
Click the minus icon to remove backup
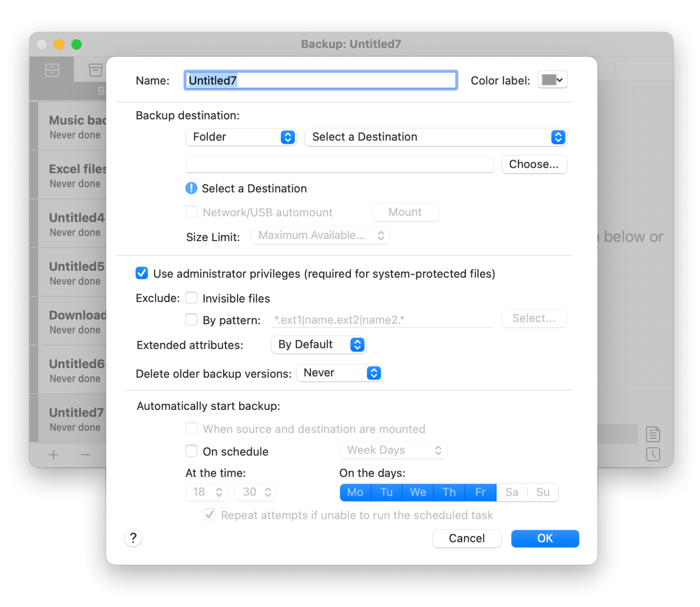coord(86,455)
